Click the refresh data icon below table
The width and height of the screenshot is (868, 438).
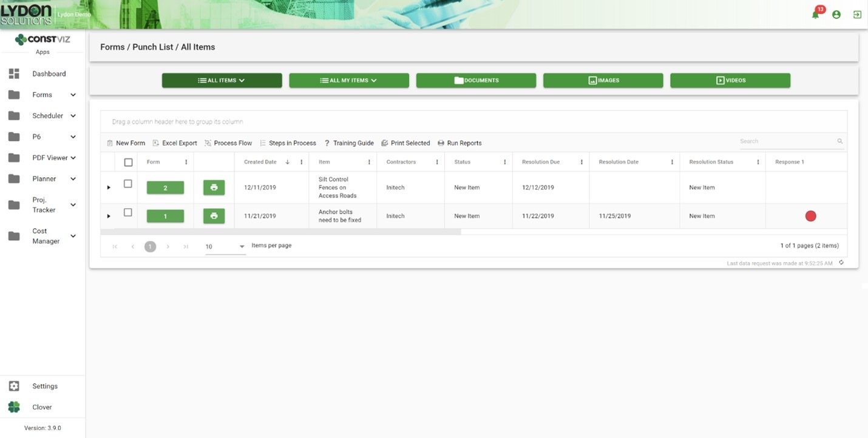click(841, 263)
